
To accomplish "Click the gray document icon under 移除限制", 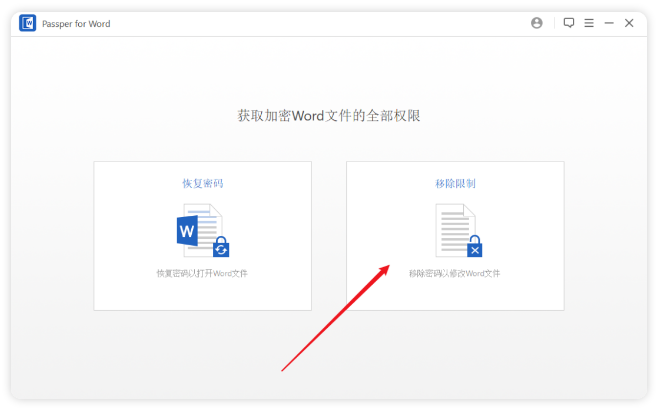I will click(x=454, y=228).
